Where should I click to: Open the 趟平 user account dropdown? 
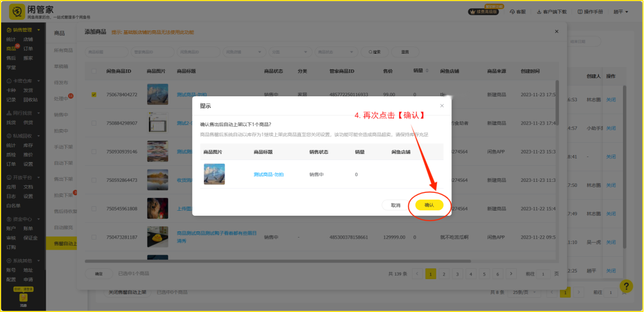click(x=621, y=12)
